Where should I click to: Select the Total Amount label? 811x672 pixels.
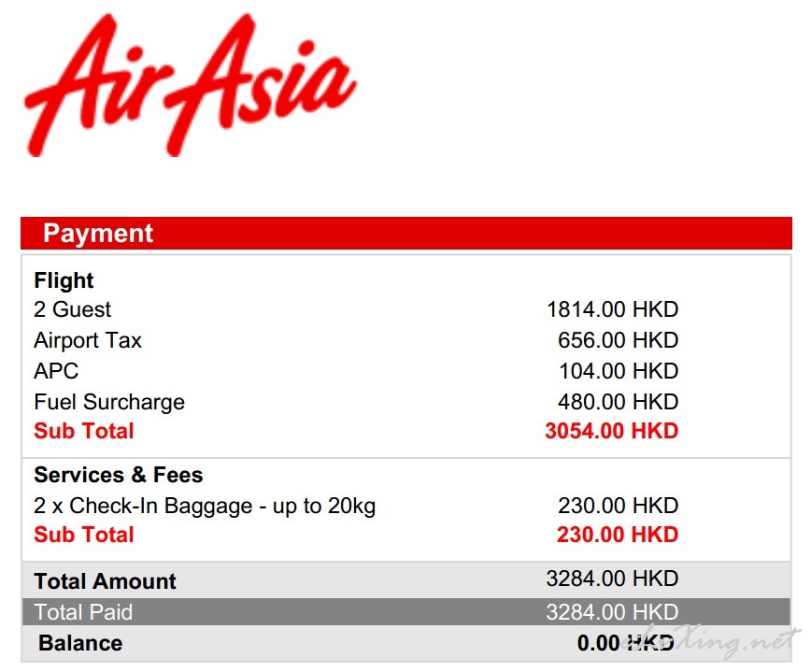(105, 581)
